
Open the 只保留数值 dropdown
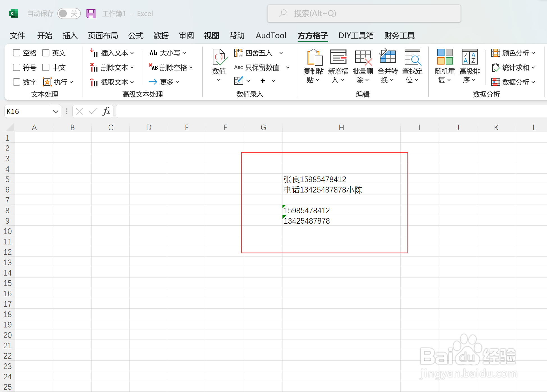pyautogui.click(x=288, y=67)
